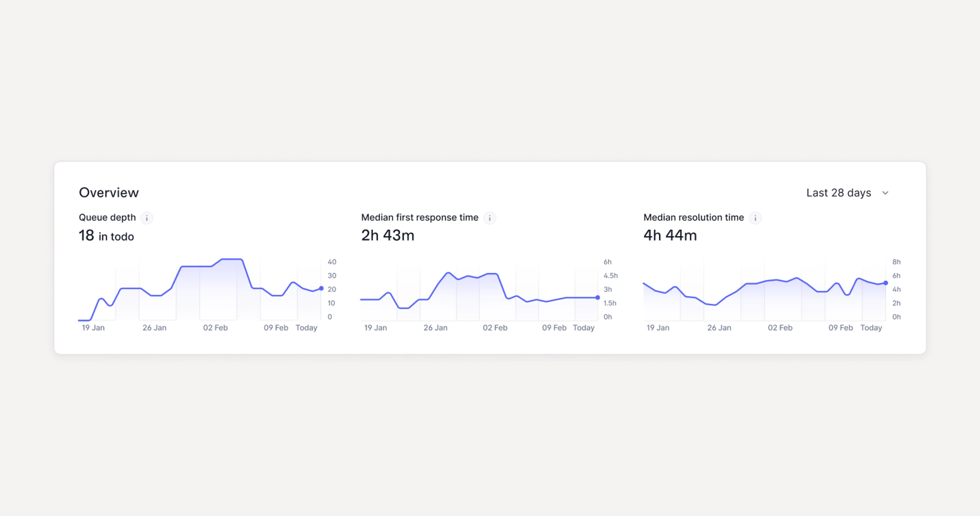The height and width of the screenshot is (516, 980).
Task: Select the 2h 43m value
Action: click(388, 236)
